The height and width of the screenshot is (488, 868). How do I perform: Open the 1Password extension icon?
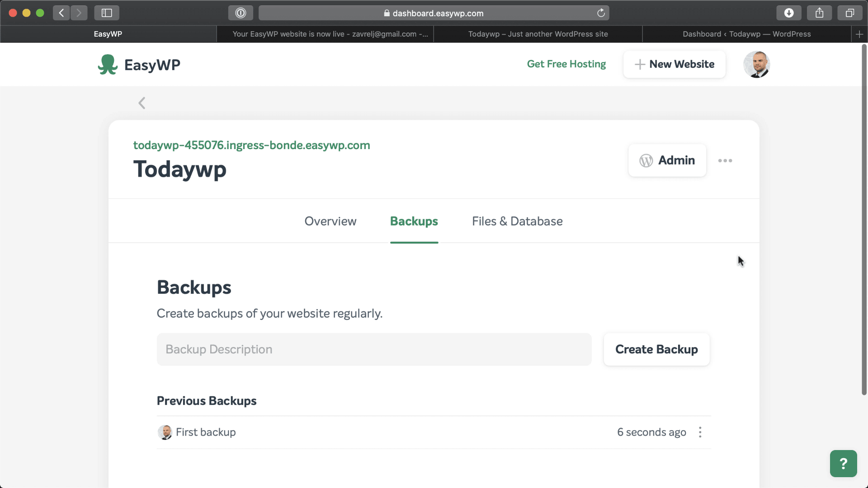tap(241, 13)
